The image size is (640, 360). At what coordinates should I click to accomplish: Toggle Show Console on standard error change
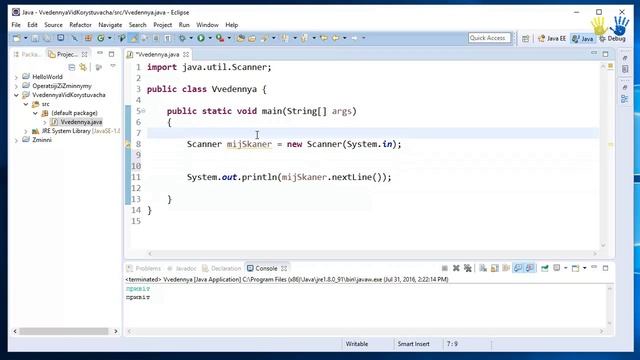[530, 268]
